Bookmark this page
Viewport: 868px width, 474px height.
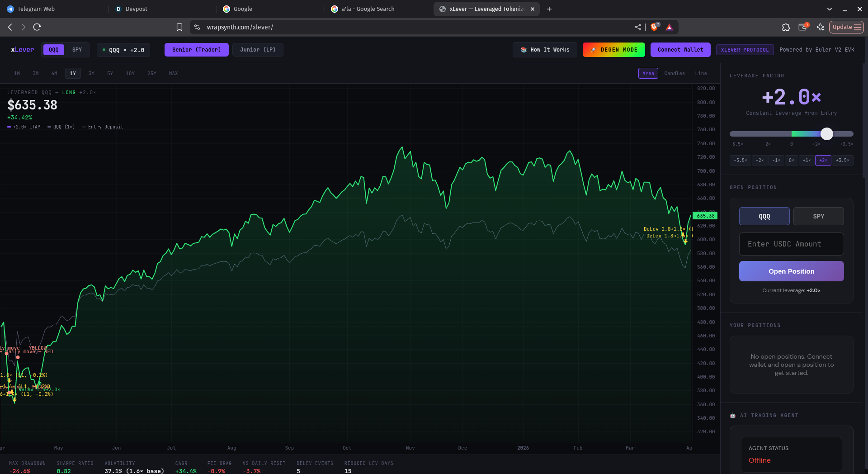pos(179,27)
